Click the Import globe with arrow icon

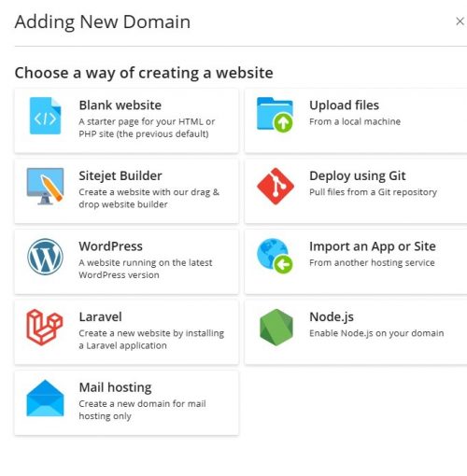pos(275,256)
